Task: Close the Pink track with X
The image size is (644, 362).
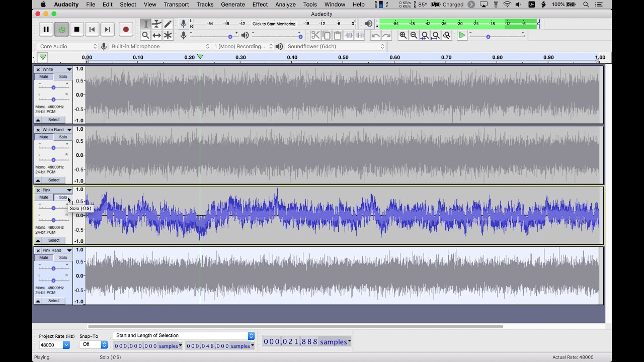Action: pyautogui.click(x=38, y=190)
